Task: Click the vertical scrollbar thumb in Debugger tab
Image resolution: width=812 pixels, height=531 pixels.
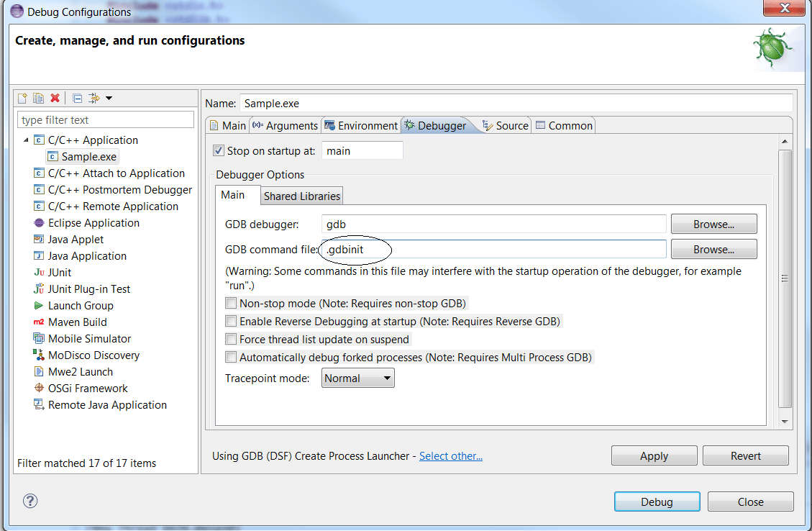Action: click(x=785, y=278)
